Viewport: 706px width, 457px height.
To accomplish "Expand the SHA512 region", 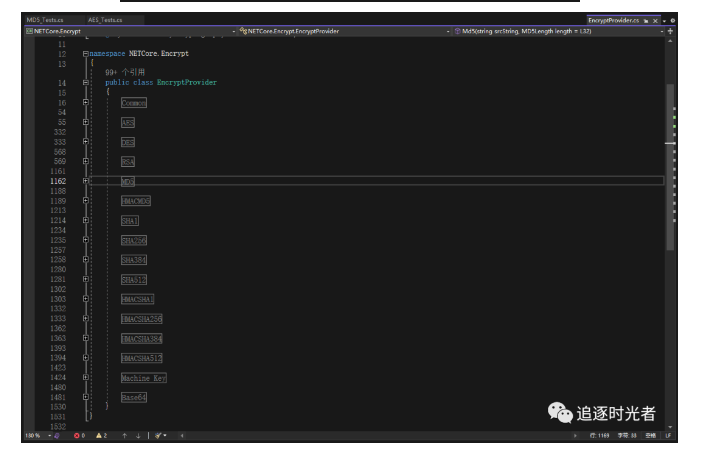I will coord(86,279).
